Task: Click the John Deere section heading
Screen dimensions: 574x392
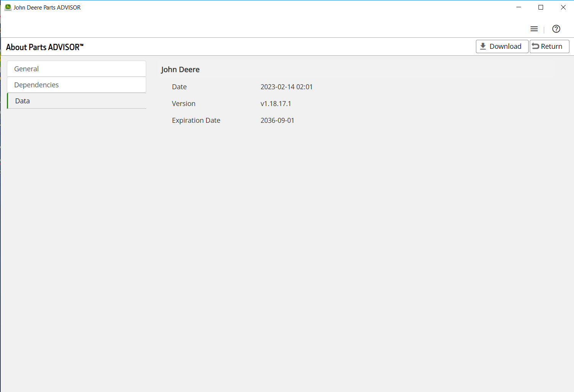Action: [x=180, y=70]
